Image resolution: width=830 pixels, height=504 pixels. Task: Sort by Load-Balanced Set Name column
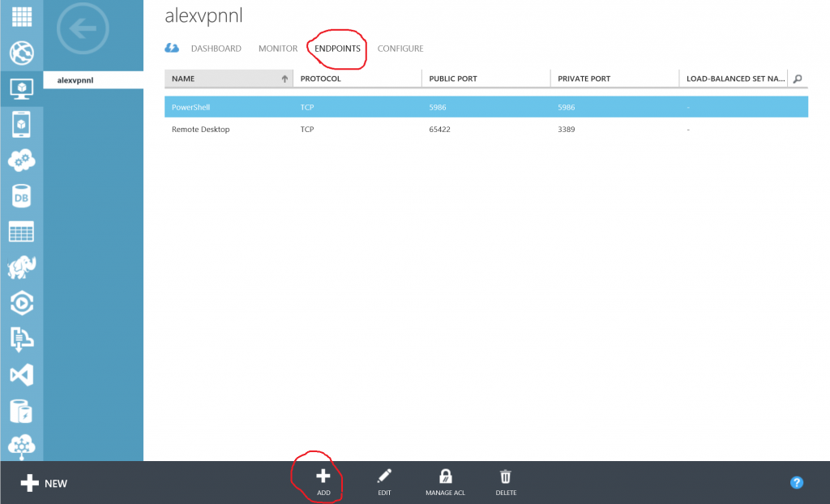pos(733,79)
